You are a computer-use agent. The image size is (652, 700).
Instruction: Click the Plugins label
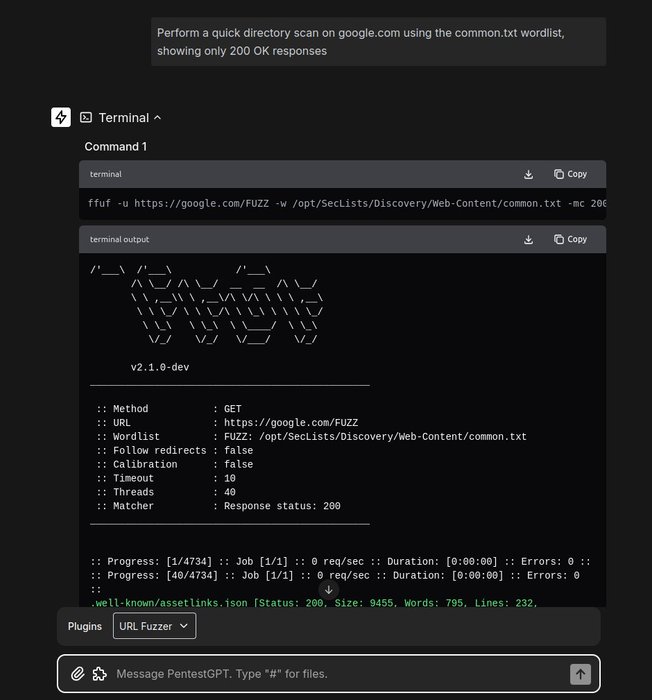[85, 626]
